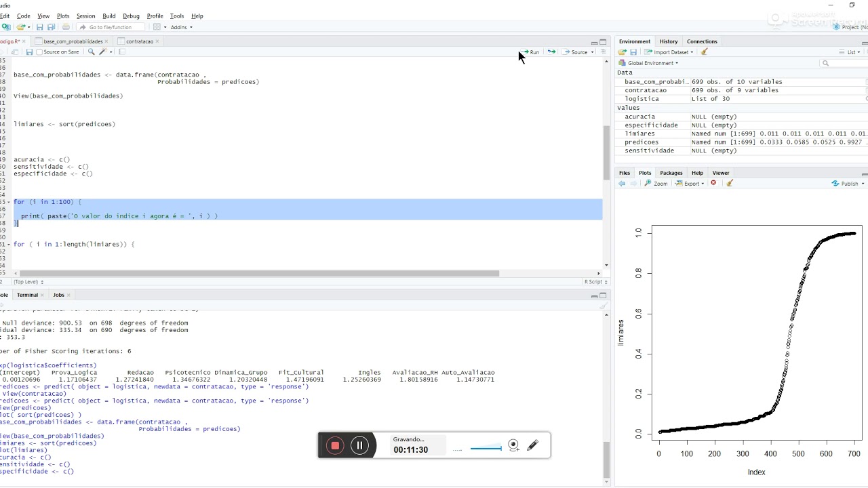Zoom the plot in a new window
This screenshot has width=868, height=488.
click(656, 184)
